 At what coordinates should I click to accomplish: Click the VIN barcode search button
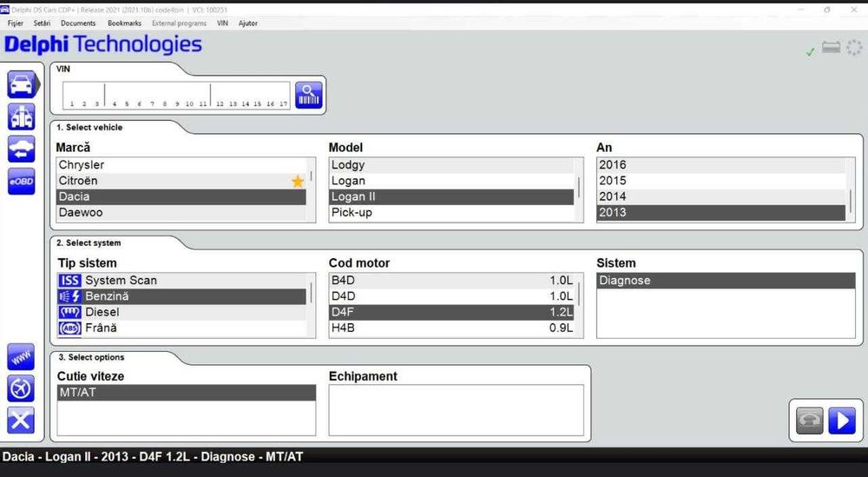(x=309, y=96)
